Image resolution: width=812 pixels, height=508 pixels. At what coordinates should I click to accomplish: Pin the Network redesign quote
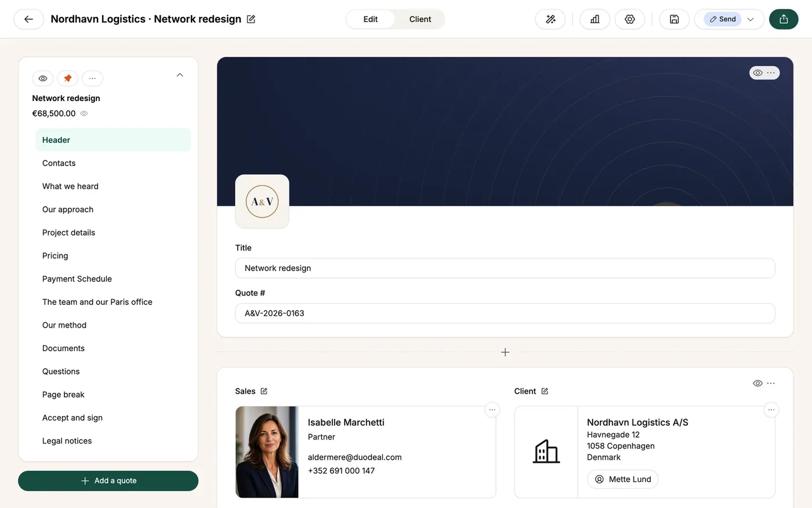(68, 78)
